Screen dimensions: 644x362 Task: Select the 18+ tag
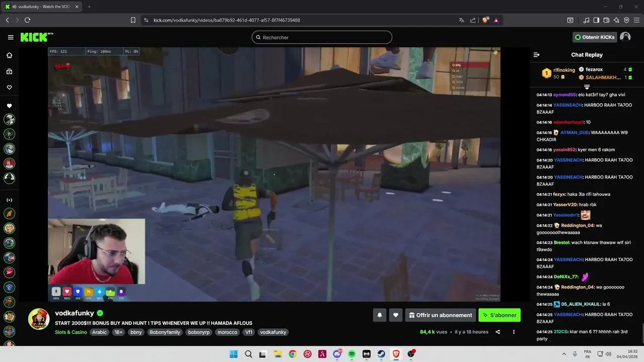pyautogui.click(x=118, y=332)
